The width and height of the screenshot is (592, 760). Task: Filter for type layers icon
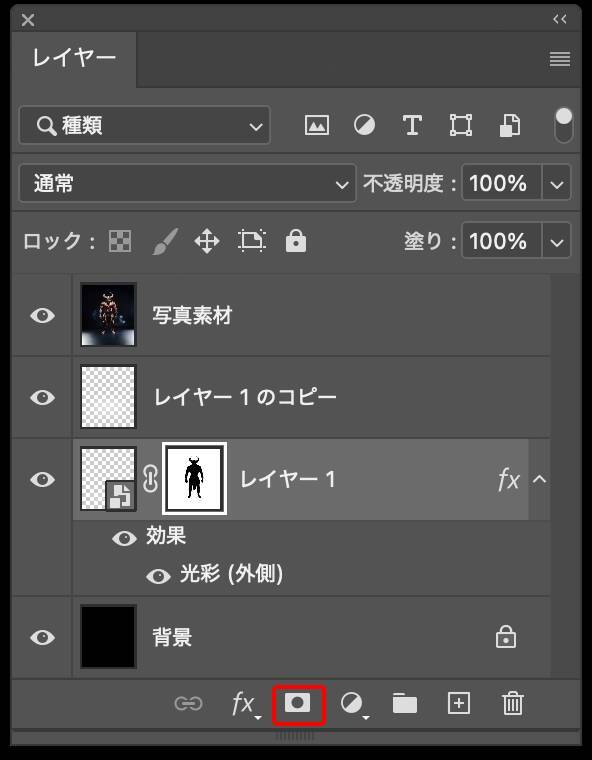coord(412,125)
